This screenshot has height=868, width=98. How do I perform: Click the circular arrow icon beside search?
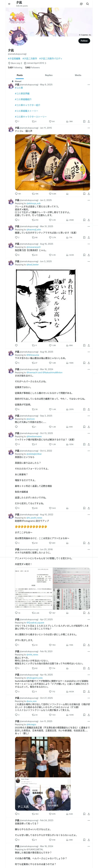pos(81,4)
